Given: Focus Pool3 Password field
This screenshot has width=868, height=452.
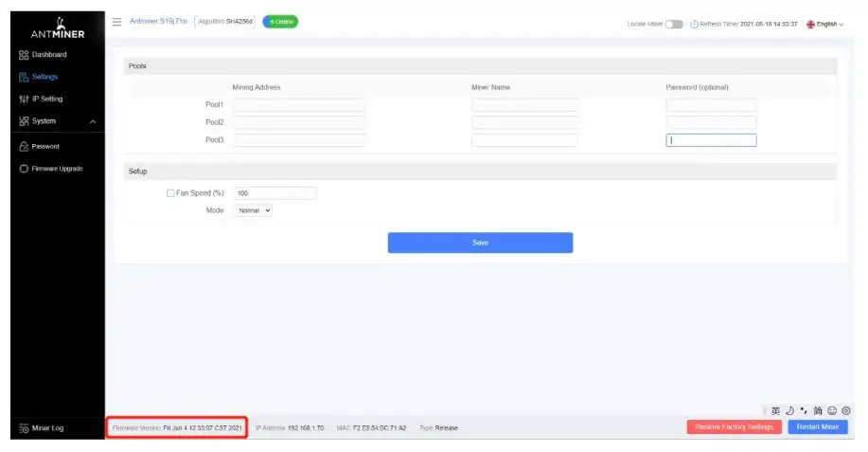Looking at the screenshot, I should [x=711, y=140].
